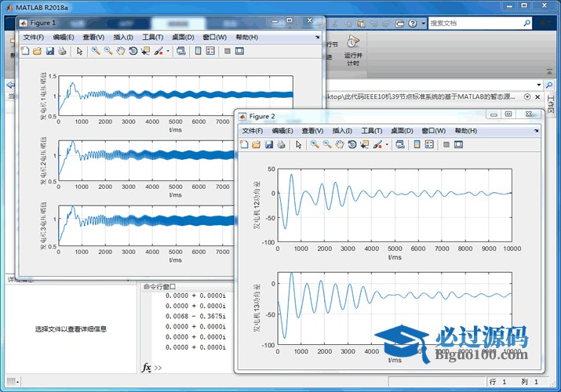The height and width of the screenshot is (392, 561).
Task: Toggle Rotate 3D tool in Figure 2
Action: 352,144
